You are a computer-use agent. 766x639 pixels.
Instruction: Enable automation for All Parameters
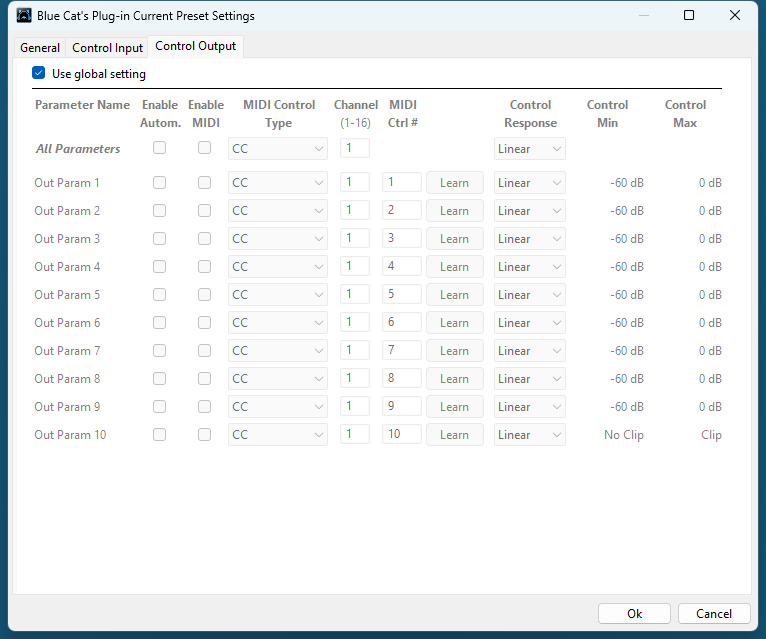point(159,148)
